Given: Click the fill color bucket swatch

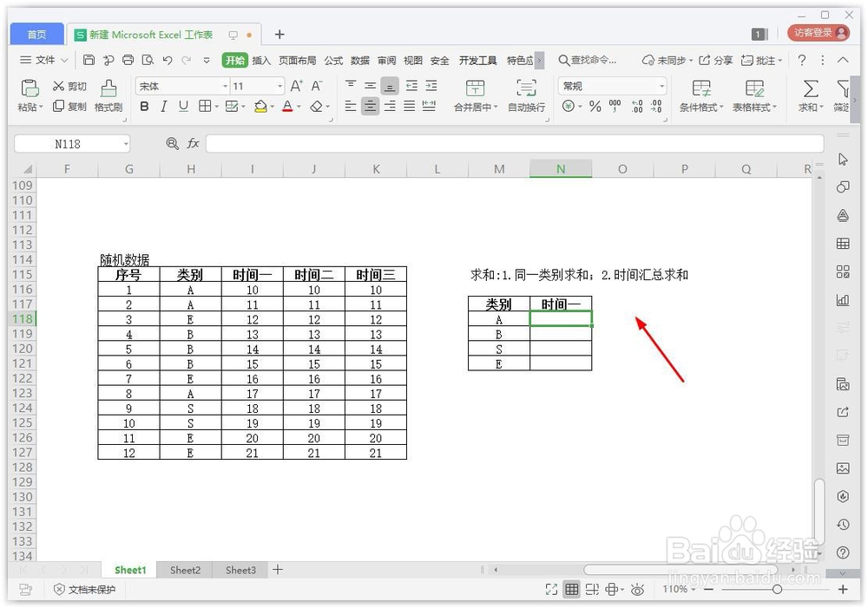Looking at the screenshot, I should tap(260, 106).
